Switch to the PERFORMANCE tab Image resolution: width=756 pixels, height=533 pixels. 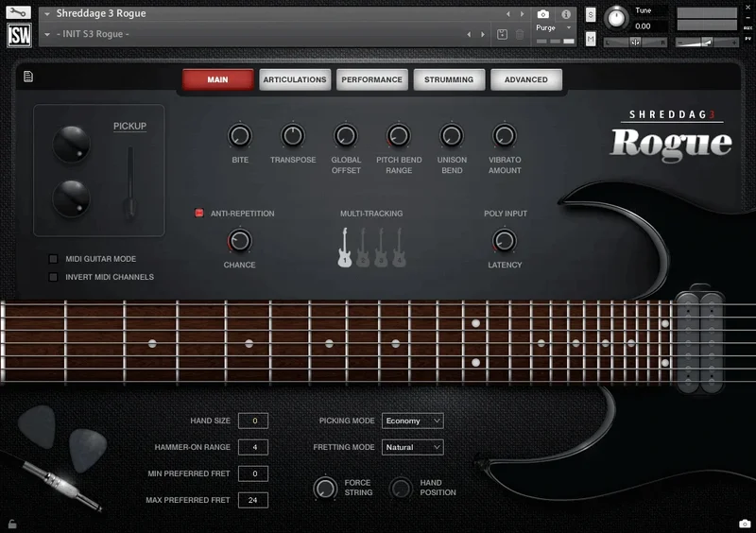coord(371,79)
